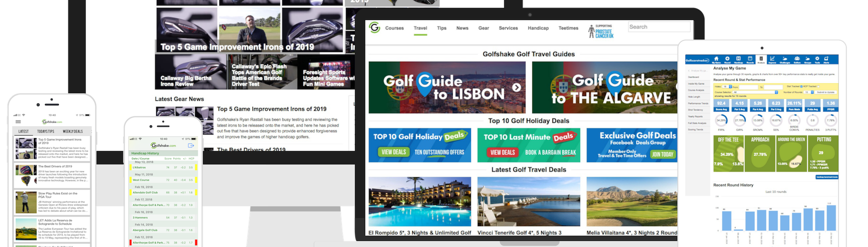This screenshot has width=868, height=247.
Task: Open the Golf Guide to Lisbon banner
Action: tap(447, 87)
